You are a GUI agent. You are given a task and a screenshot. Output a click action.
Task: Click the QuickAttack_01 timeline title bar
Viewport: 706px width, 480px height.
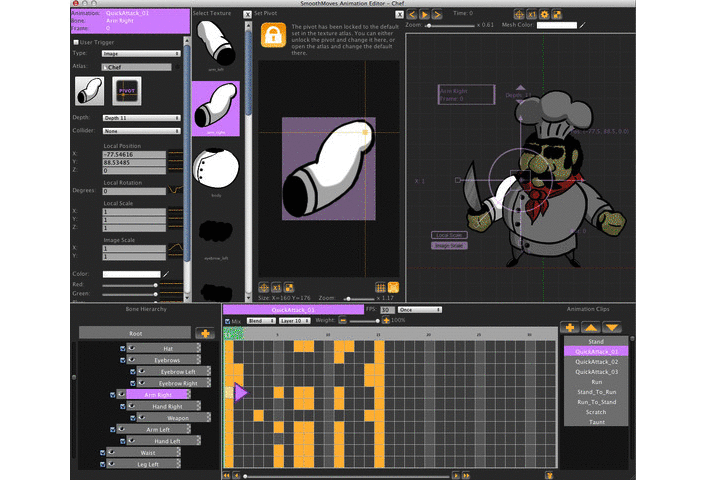[293, 310]
